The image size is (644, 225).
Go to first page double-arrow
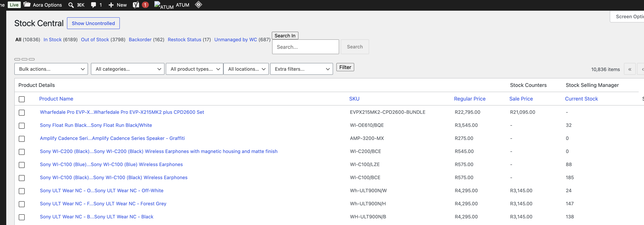pos(630,69)
